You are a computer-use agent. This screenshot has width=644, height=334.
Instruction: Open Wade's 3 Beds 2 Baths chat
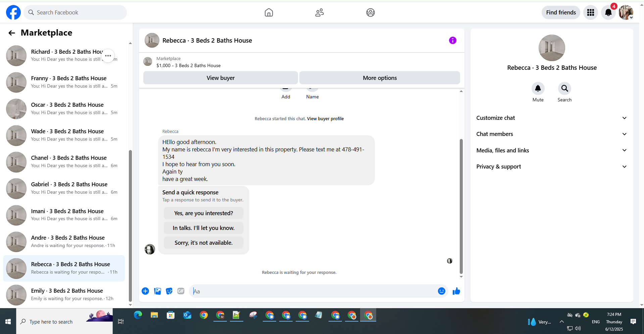tap(64, 135)
